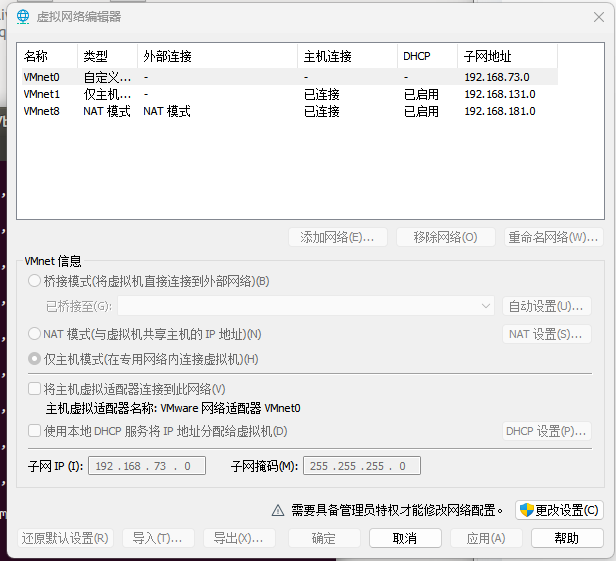Click 自动设置(U) button
The width and height of the screenshot is (616, 561).
[547, 306]
